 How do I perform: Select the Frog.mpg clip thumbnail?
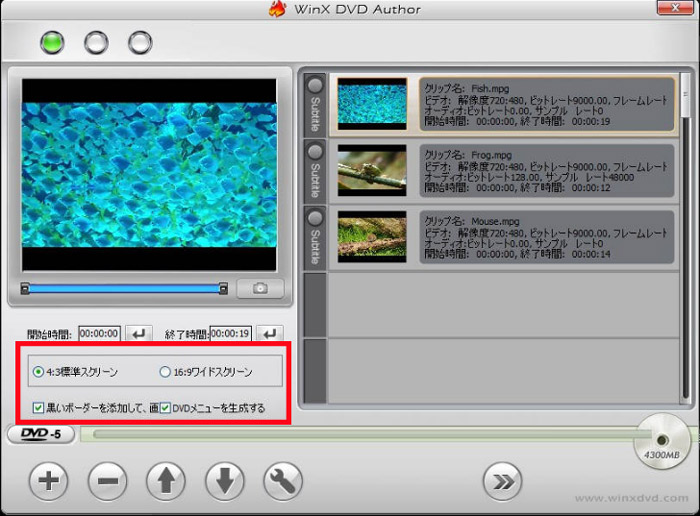point(371,170)
